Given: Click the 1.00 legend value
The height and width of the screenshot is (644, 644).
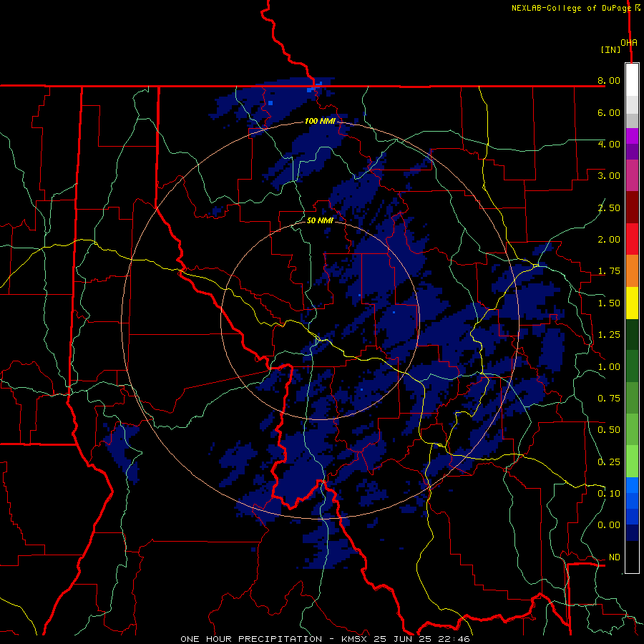Looking at the screenshot, I should [x=609, y=367].
